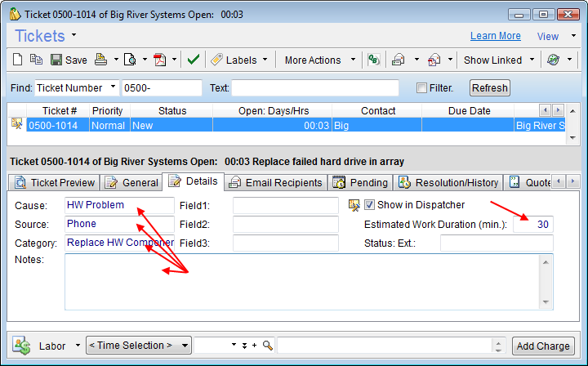The width and height of the screenshot is (588, 366).
Task: Click the green checkmark toolbar icon
Action: click(x=193, y=60)
